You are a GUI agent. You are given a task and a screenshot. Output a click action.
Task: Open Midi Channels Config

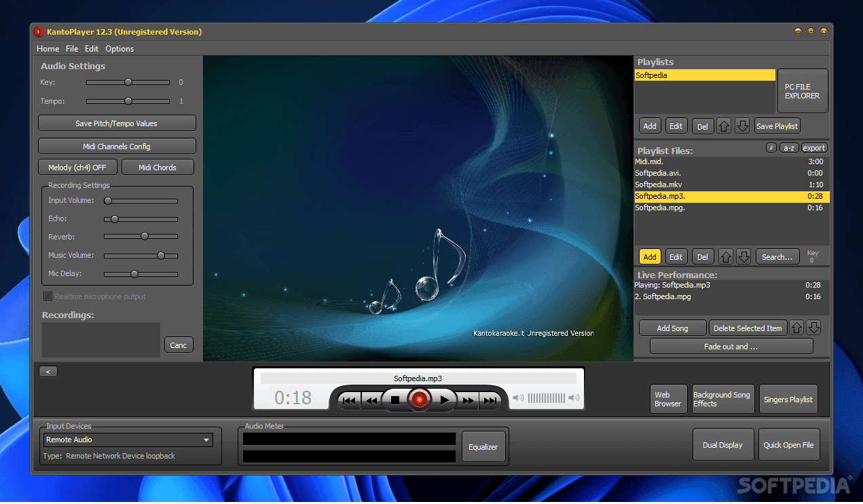[117, 147]
